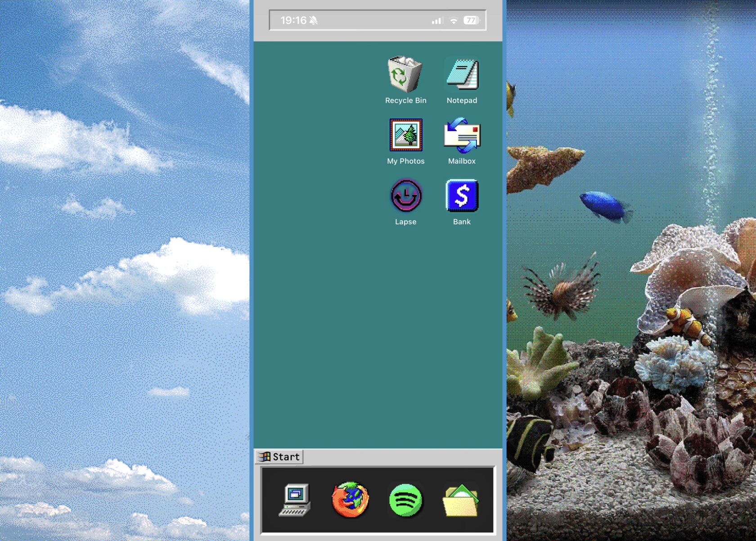Open the Recycle Bin icon

coord(405,74)
